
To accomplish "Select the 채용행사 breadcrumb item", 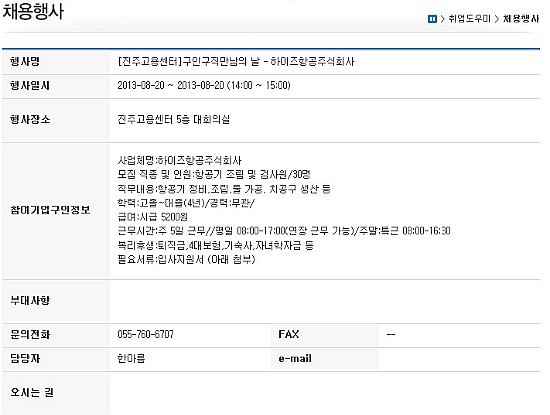I will pos(521,19).
